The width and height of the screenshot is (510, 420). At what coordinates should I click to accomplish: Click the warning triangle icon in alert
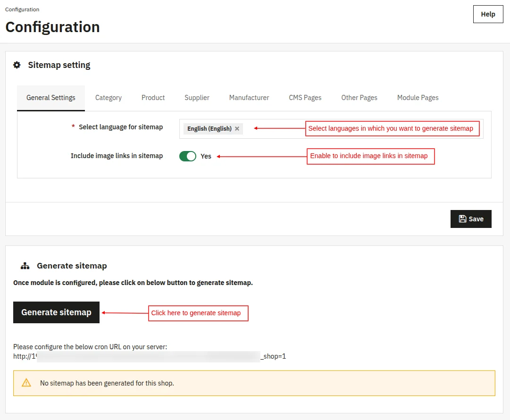pyautogui.click(x=26, y=383)
